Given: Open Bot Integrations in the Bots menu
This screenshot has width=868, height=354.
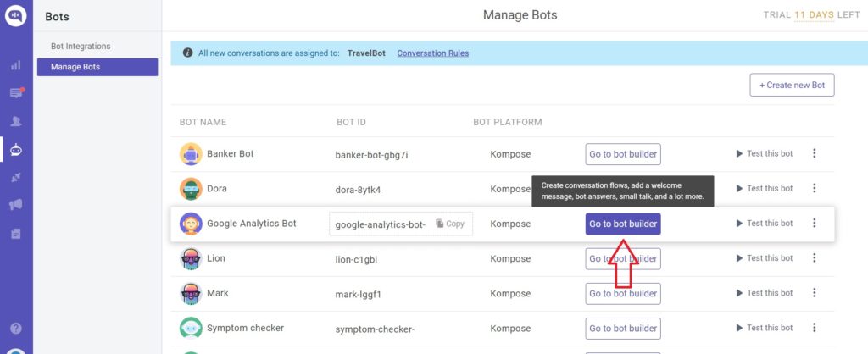Looking at the screenshot, I should coord(81,46).
